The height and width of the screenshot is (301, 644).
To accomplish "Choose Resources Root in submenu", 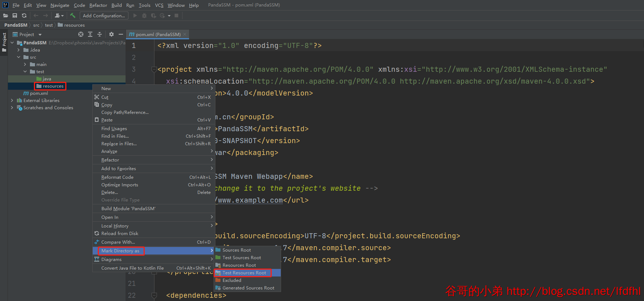I will click(247, 265).
